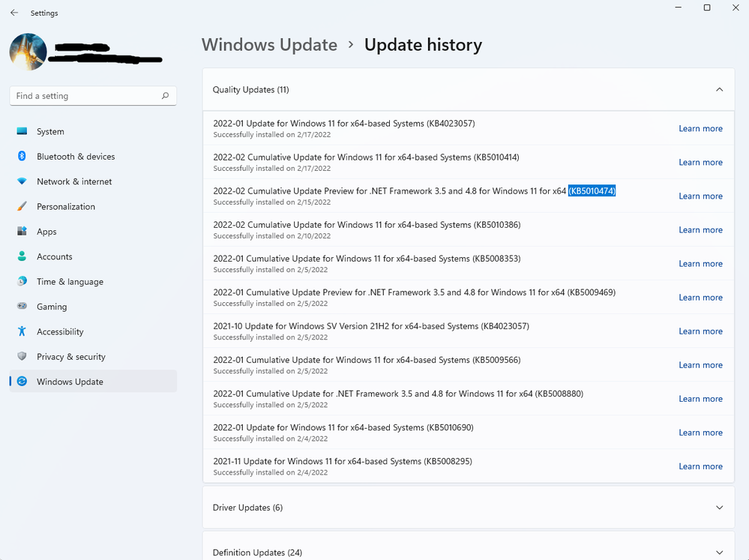Open Accessibility settings
749x560 pixels.
tap(93, 331)
